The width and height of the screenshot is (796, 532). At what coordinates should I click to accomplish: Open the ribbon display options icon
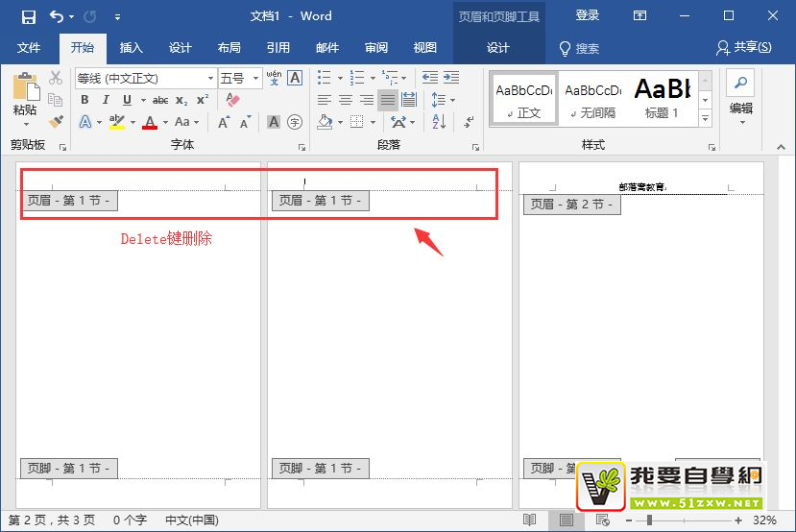[x=639, y=16]
